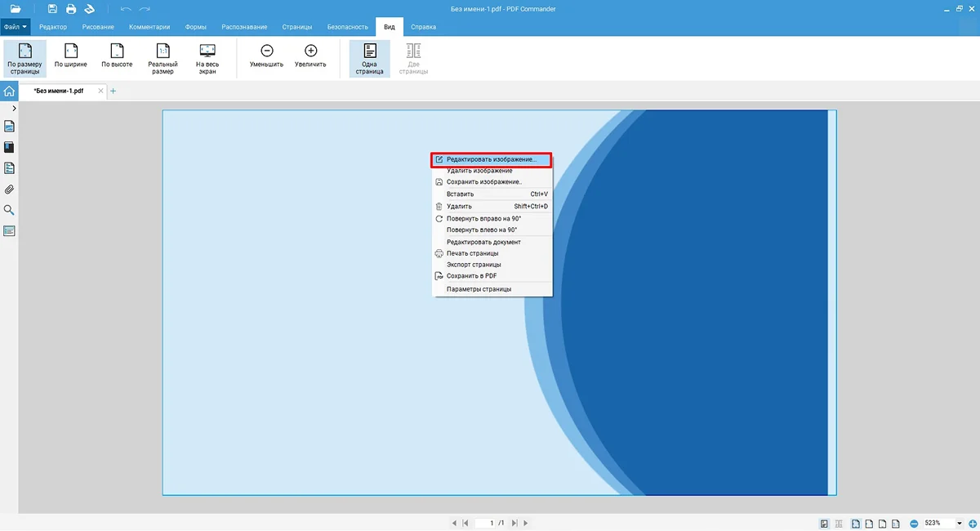Select Сохранить в PDF menu entry
Viewport: 980px width, 531px height.
point(471,276)
